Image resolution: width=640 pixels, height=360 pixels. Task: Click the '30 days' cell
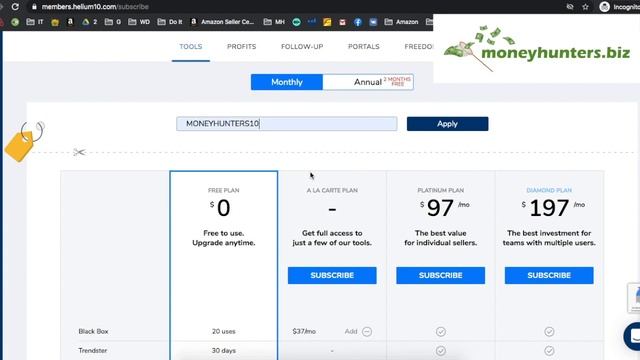click(x=224, y=351)
